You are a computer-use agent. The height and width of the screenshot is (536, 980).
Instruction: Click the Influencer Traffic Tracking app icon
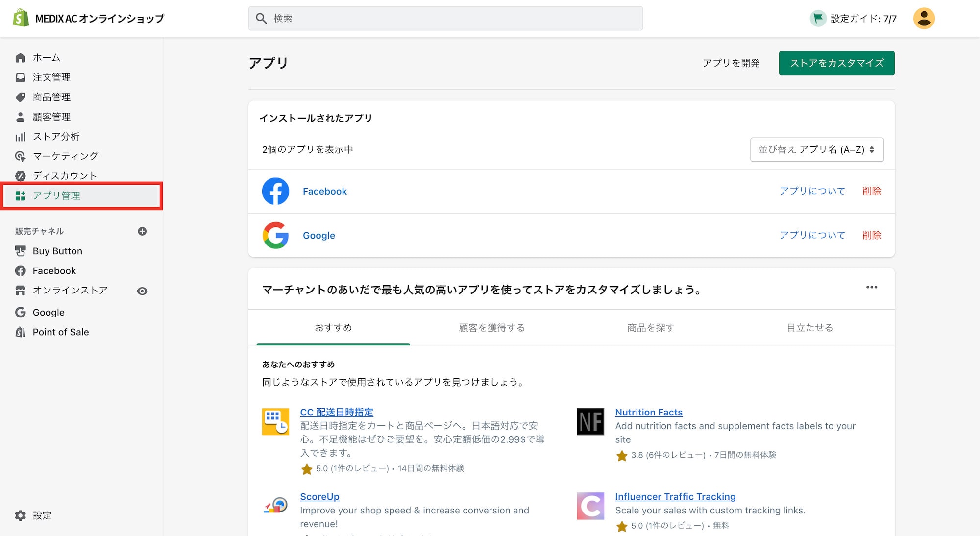pyautogui.click(x=590, y=506)
